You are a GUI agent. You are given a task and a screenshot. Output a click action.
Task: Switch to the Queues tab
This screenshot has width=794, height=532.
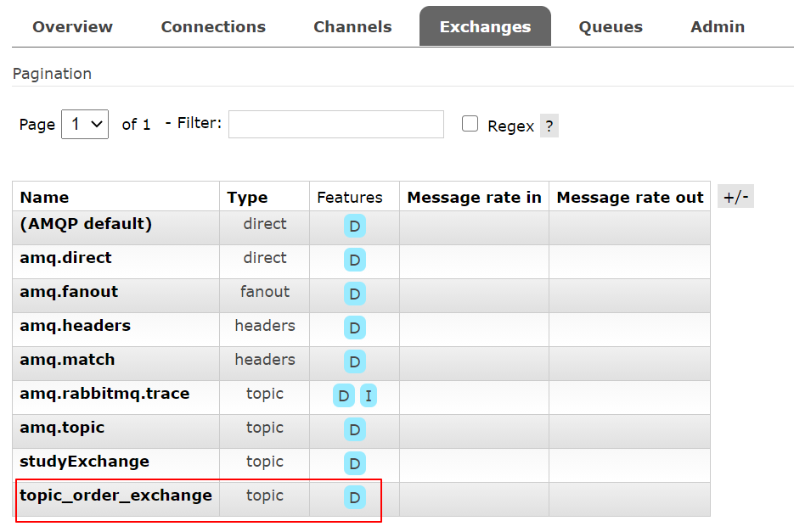pyautogui.click(x=611, y=26)
